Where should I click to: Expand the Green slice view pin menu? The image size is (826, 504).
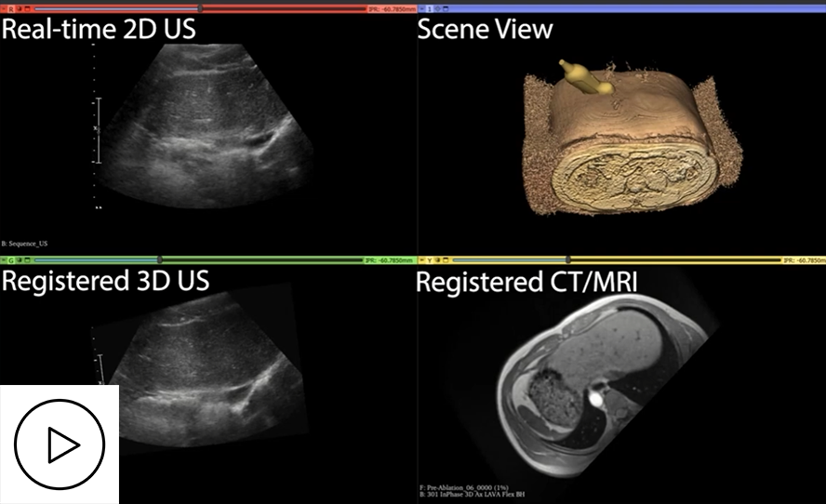pyautogui.click(x=5, y=260)
